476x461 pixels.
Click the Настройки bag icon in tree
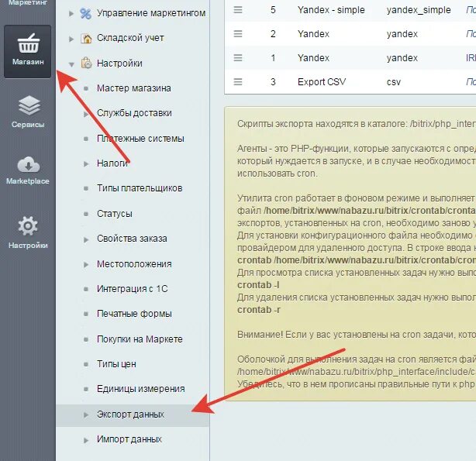(86, 63)
